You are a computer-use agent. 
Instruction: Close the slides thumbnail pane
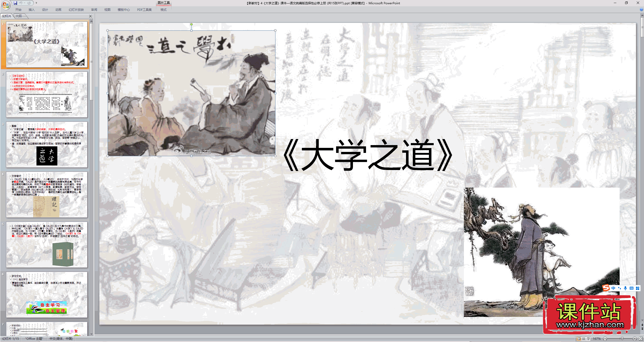coord(91,16)
